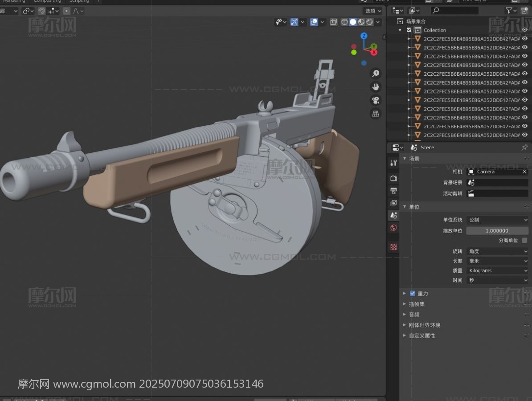Expand the 重力 panel
Image resolution: width=532 pixels, height=401 pixels.
(x=405, y=294)
